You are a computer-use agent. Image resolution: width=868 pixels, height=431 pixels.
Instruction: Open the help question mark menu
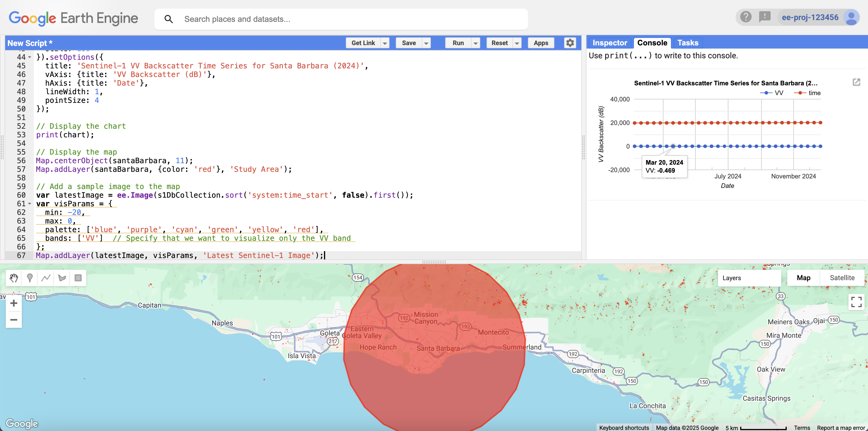click(x=745, y=17)
